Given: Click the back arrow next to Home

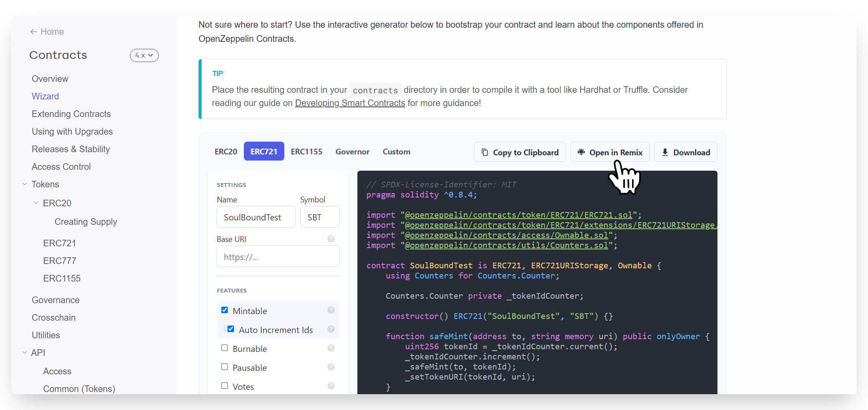Looking at the screenshot, I should click(x=33, y=32).
